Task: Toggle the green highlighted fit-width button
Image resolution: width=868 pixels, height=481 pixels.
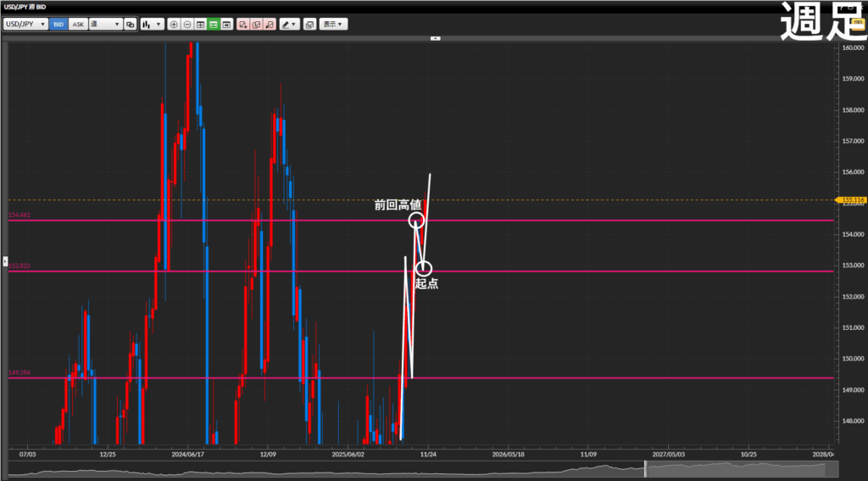Action: pos(214,25)
